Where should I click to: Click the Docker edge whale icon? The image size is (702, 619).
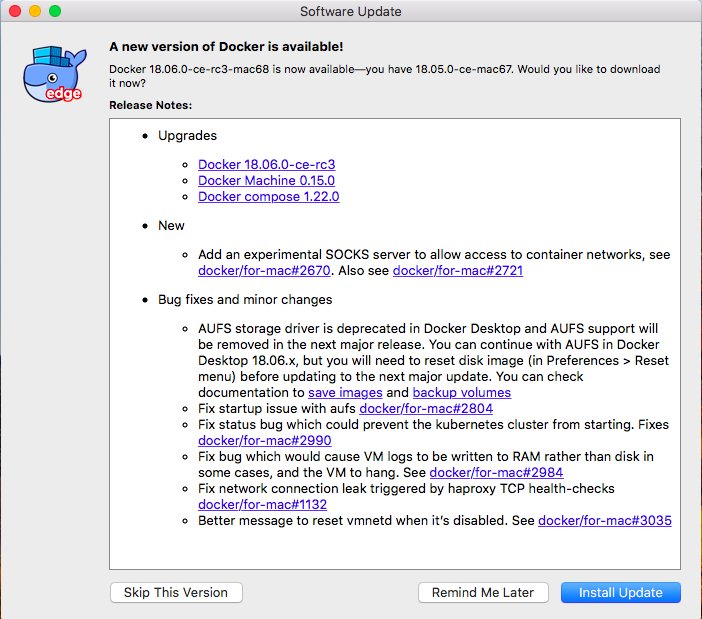point(54,74)
